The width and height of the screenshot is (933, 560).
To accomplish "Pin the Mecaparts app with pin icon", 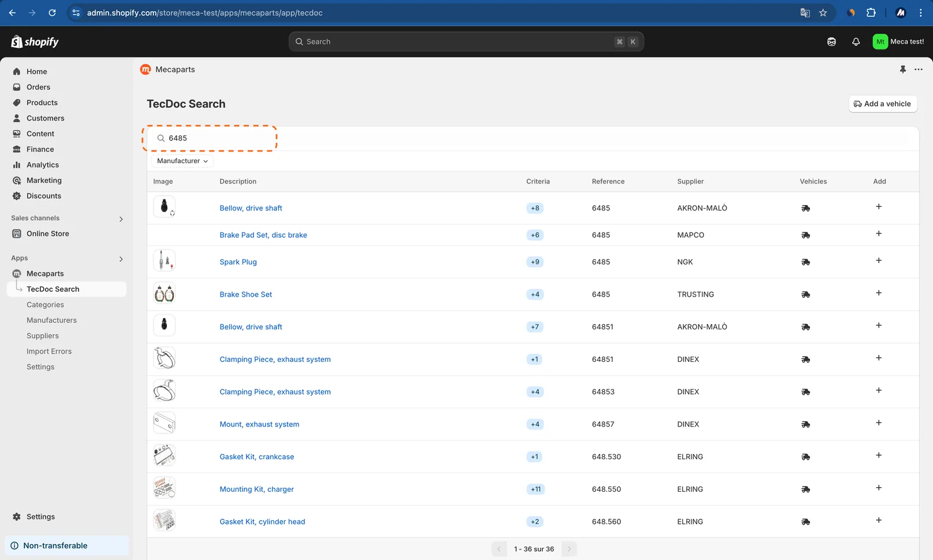I will click(903, 69).
